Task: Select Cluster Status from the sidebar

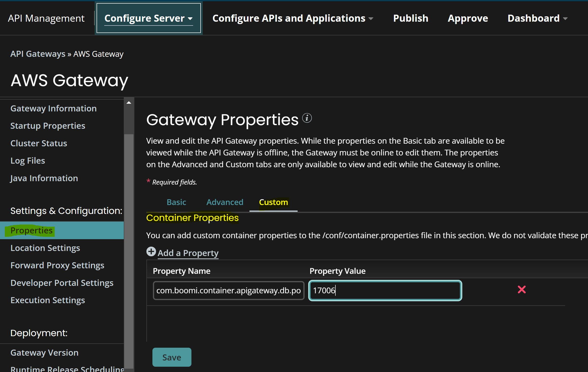Action: tap(38, 143)
